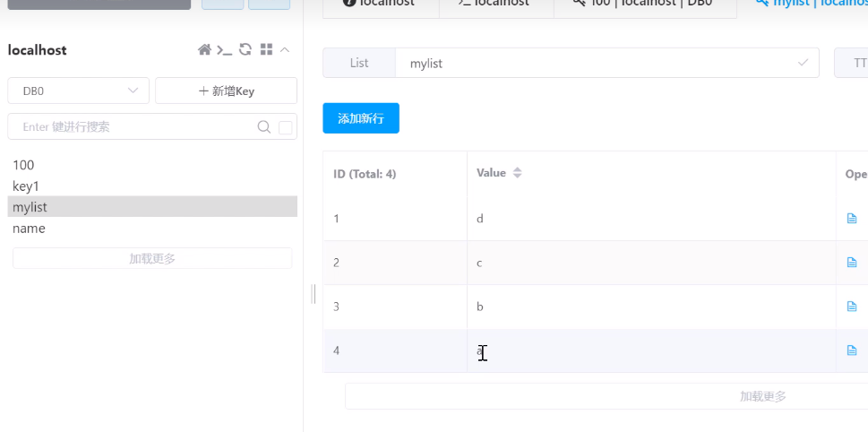The width and height of the screenshot is (868, 432).
Task: Click the ID 4 cell
Action: (395, 350)
